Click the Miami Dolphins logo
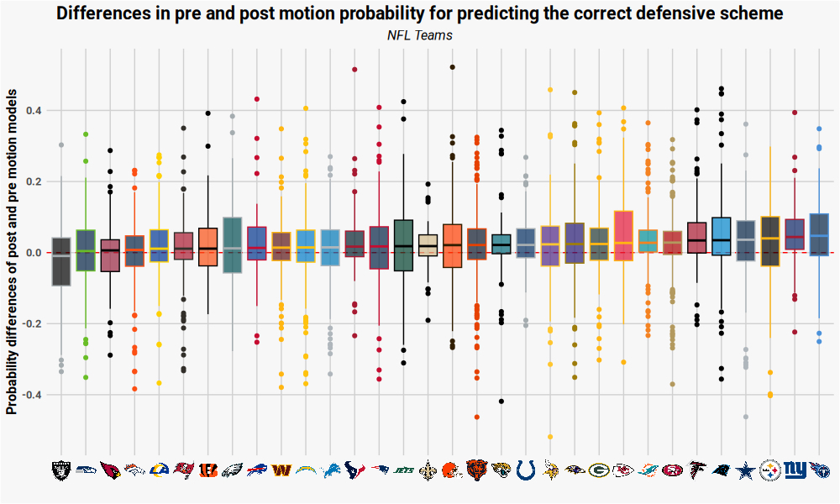This screenshot has width=840, height=504. point(648,470)
